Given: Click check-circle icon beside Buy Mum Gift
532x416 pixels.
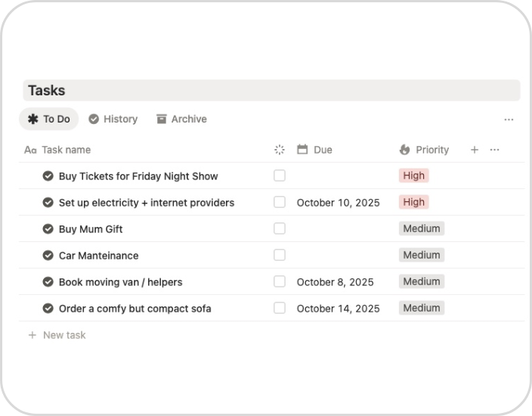Looking at the screenshot, I should click(x=48, y=229).
